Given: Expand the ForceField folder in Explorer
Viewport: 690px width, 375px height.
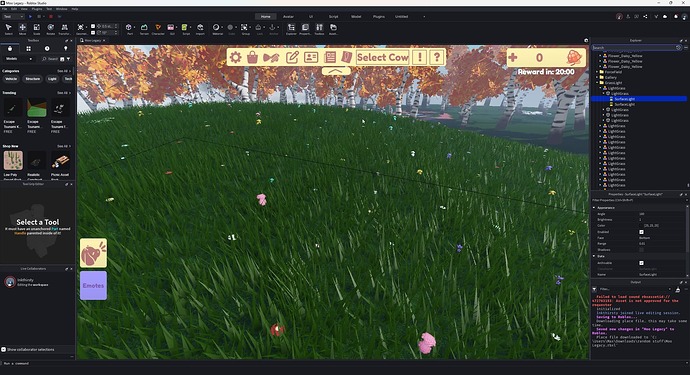Looking at the screenshot, I should (597, 72).
